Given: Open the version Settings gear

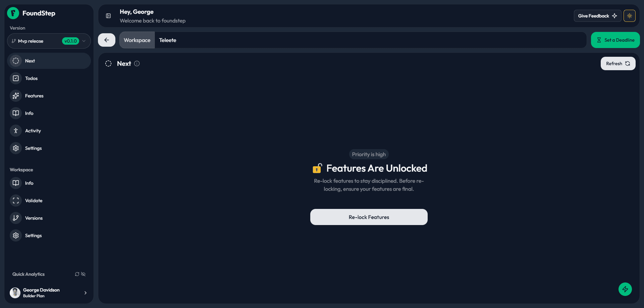Looking at the screenshot, I should [x=33, y=148].
